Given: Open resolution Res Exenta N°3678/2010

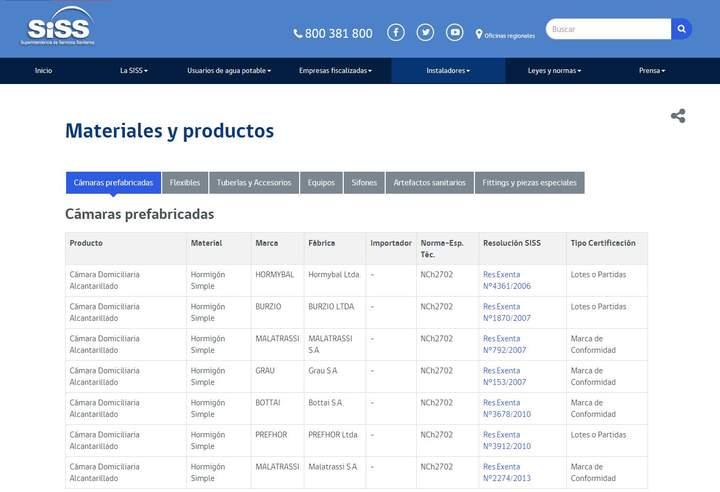Looking at the screenshot, I should (506, 408).
